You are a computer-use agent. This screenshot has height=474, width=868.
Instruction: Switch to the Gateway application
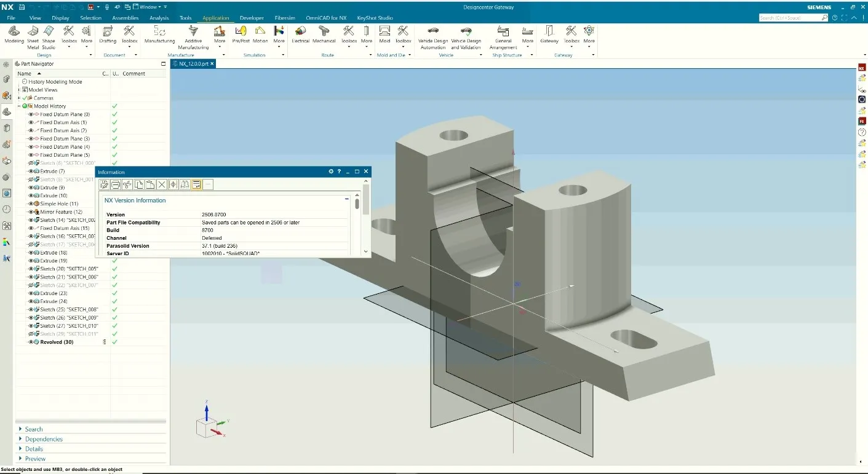click(549, 35)
